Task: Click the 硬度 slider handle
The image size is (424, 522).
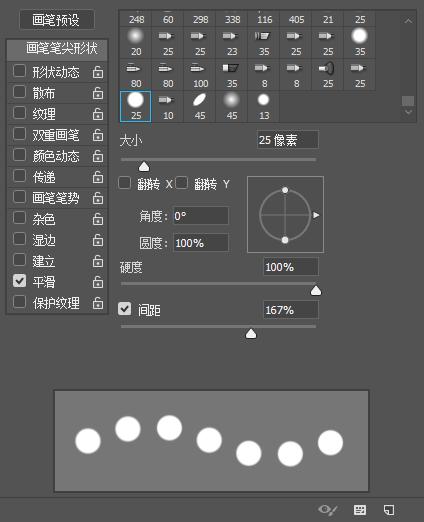Action: (x=316, y=291)
